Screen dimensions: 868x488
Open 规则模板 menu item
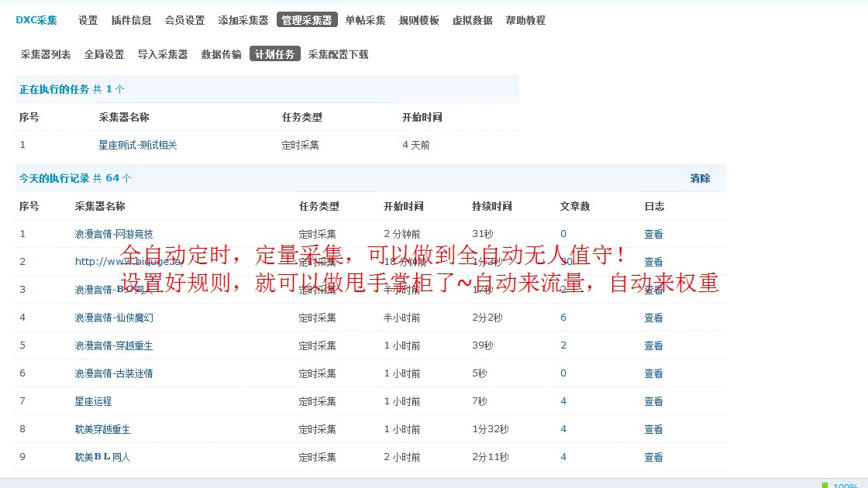(x=419, y=20)
